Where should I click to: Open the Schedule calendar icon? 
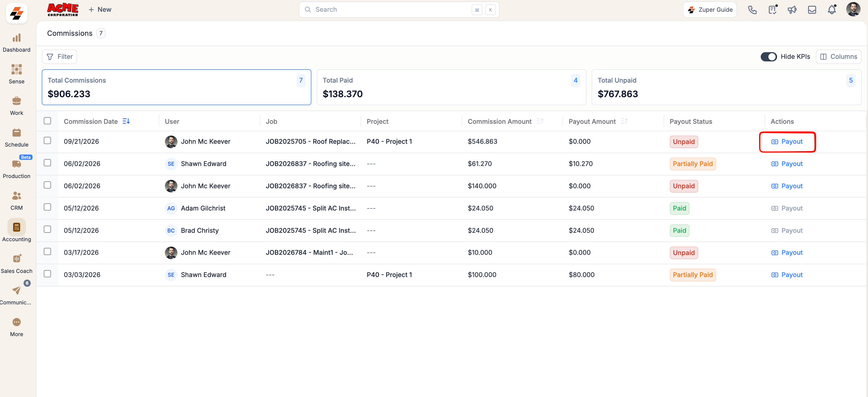16,132
